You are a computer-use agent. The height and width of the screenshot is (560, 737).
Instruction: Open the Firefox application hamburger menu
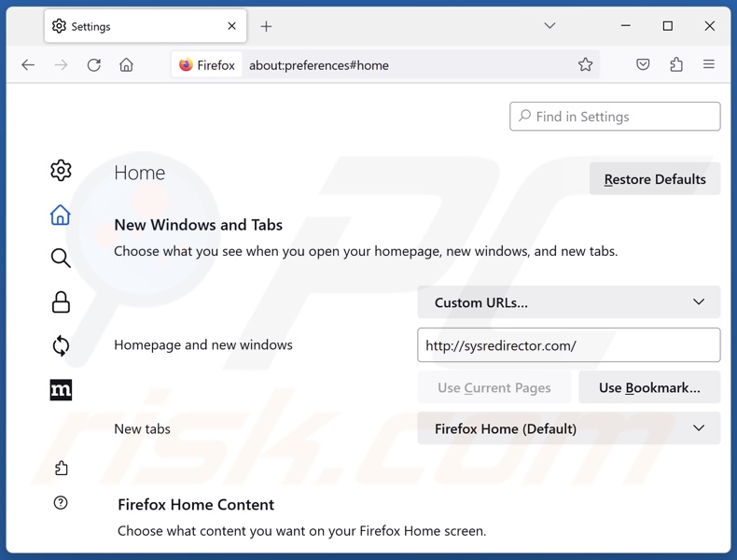709,65
